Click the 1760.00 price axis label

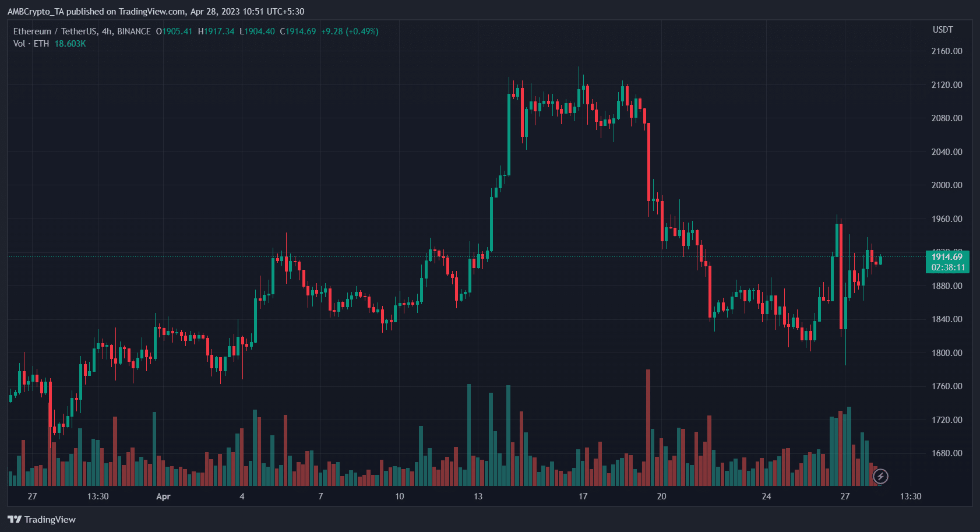(x=947, y=386)
